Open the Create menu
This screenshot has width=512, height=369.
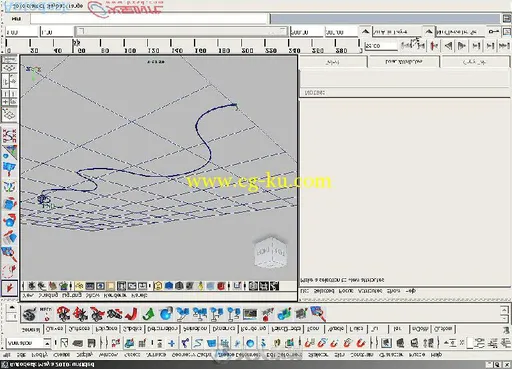click(62, 355)
